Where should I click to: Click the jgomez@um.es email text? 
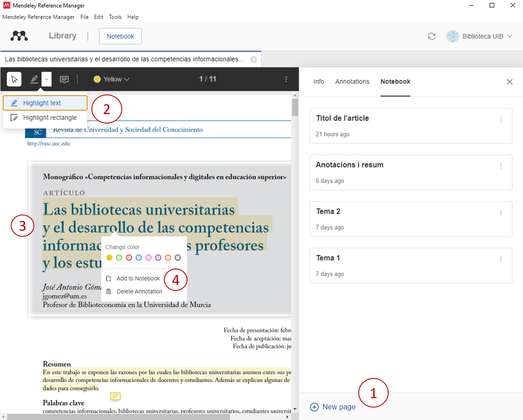pyautogui.click(x=64, y=296)
